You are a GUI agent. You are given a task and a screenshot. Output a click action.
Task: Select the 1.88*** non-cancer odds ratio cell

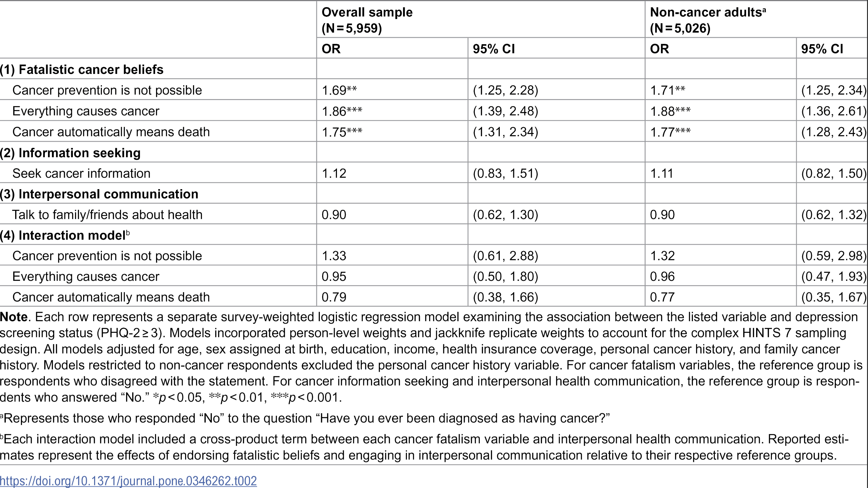[670, 111]
